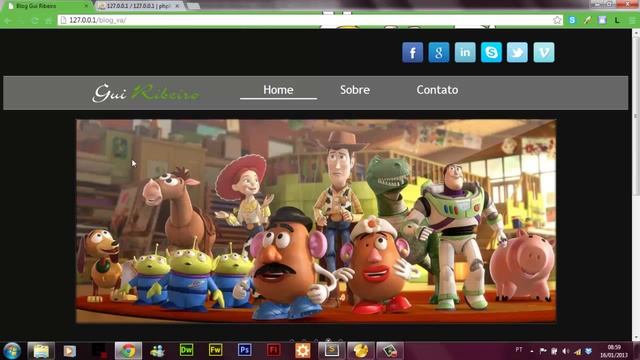Reload the current page
Viewport: 640px width, 360px height.
(x=35, y=20)
